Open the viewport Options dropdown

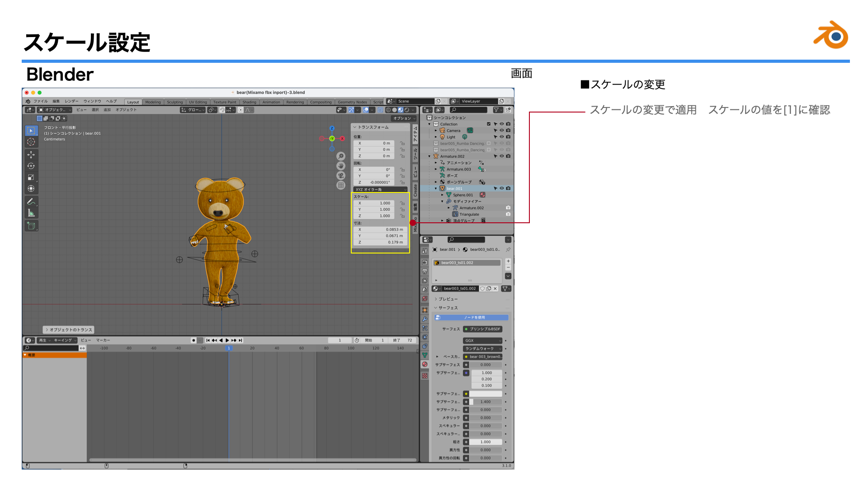(404, 118)
